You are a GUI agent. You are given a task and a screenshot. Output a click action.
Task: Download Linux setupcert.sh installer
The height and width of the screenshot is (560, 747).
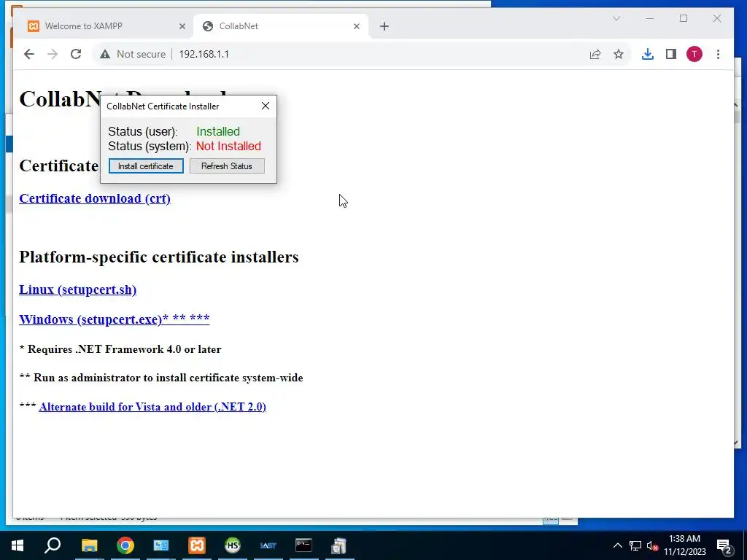point(77,289)
